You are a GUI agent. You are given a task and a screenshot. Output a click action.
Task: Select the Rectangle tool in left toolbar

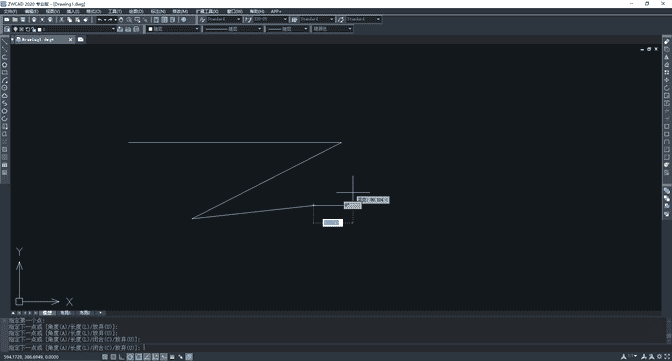pos(5,73)
